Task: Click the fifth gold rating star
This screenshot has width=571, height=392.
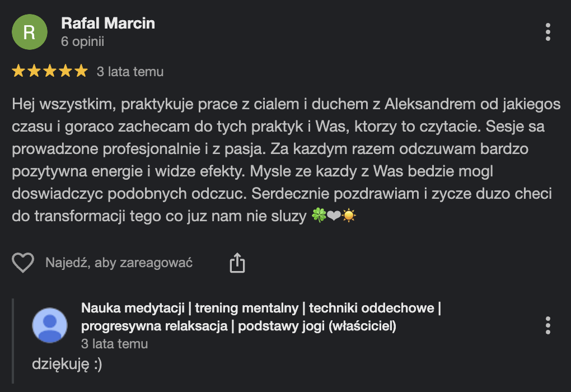Action: [82, 71]
